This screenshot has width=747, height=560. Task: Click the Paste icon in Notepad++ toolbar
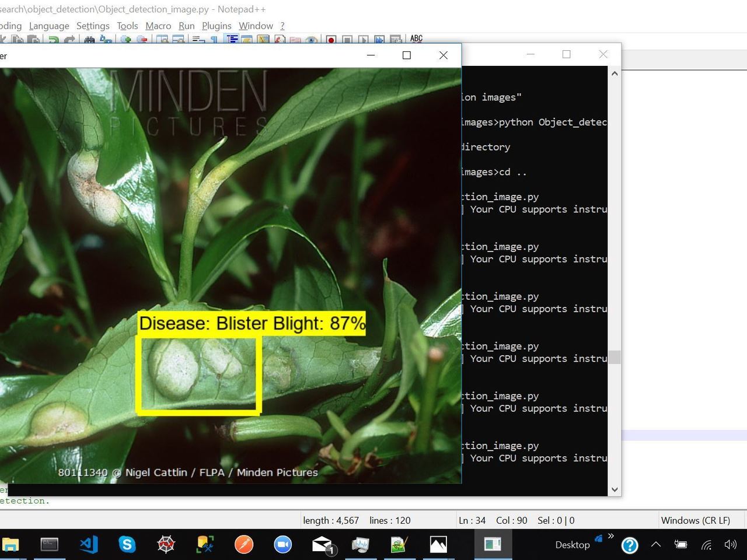(x=34, y=40)
